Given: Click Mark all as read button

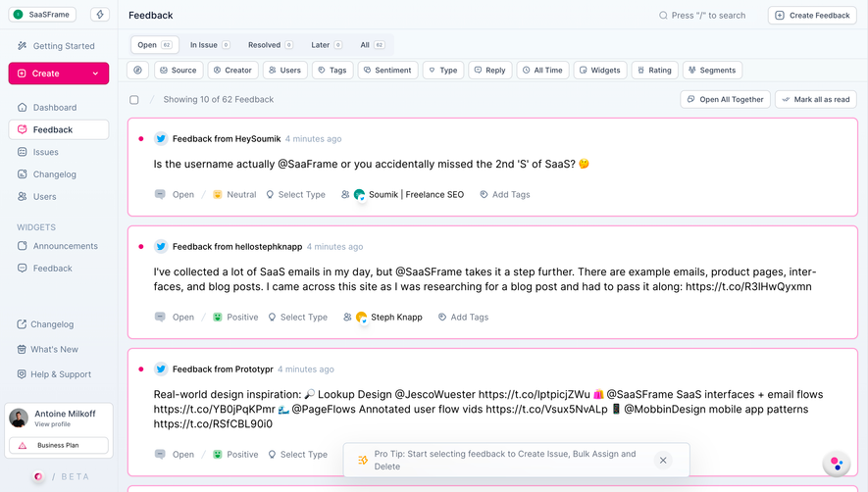Looking at the screenshot, I should tap(816, 100).
